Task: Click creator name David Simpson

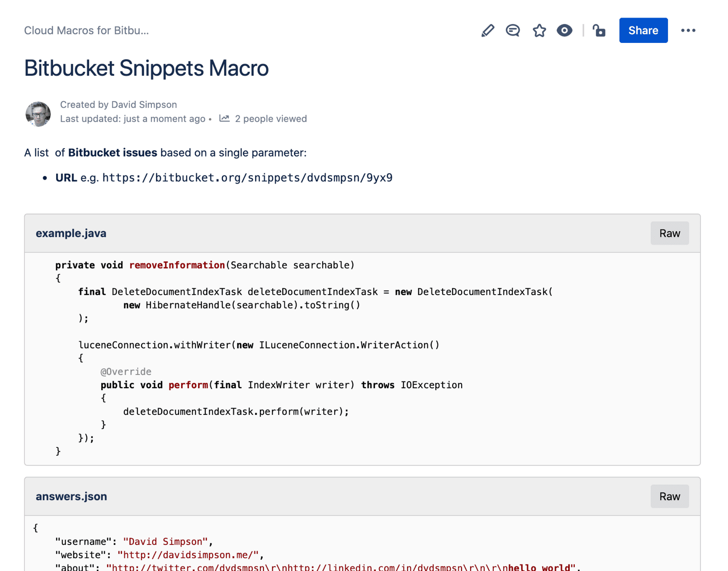Action: tap(144, 104)
